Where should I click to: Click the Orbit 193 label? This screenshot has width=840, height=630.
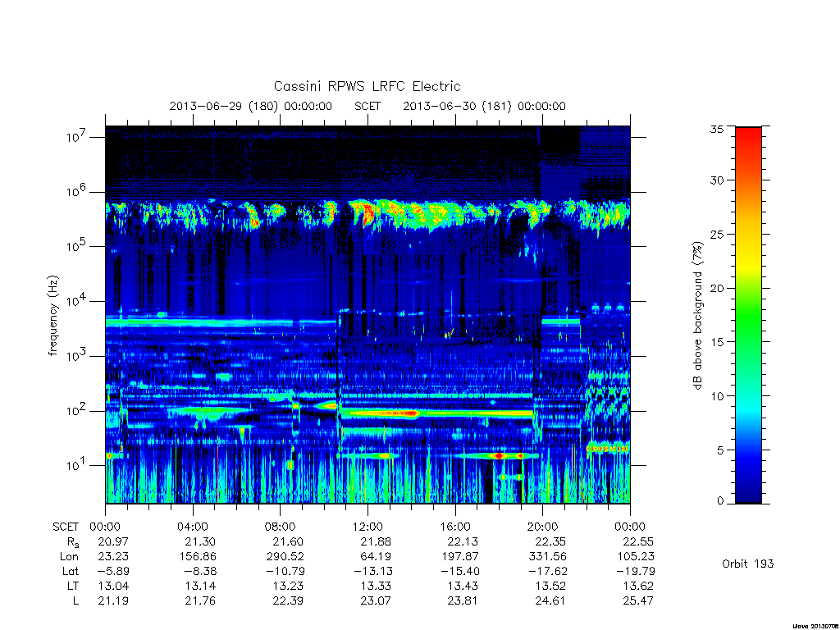(747, 564)
